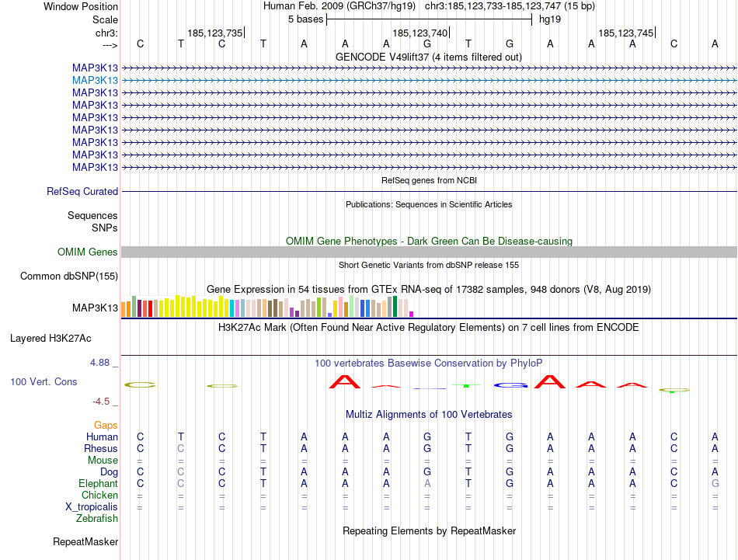The width and height of the screenshot is (738, 560).
Task: Click the 185,123,745 coordinate label
Action: (x=625, y=33)
